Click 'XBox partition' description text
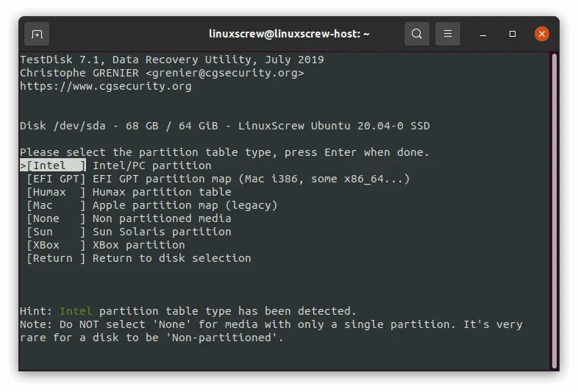The height and width of the screenshot is (392, 578). coord(138,245)
